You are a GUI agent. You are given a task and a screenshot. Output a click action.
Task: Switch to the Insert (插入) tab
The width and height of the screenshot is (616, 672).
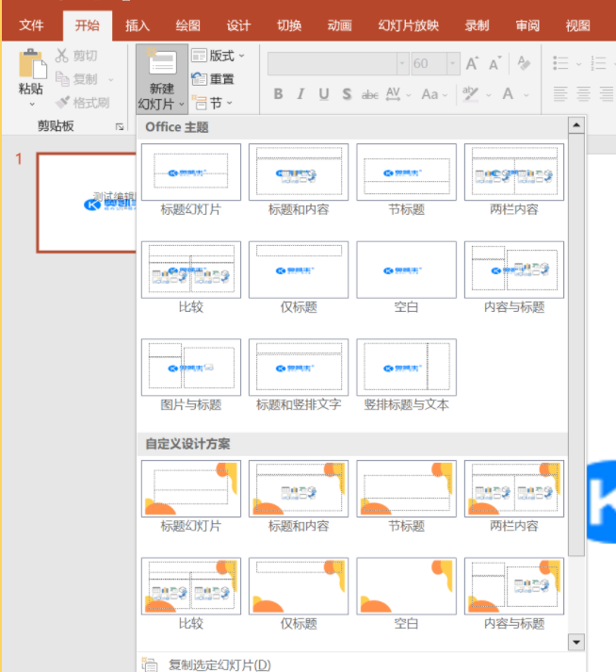click(x=138, y=25)
